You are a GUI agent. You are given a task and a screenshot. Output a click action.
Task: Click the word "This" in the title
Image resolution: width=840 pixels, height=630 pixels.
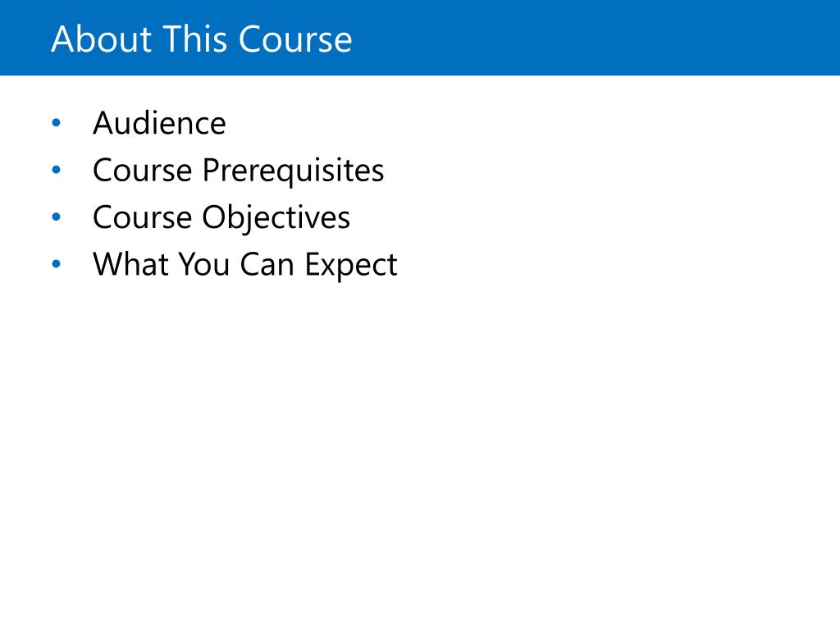tap(195, 39)
